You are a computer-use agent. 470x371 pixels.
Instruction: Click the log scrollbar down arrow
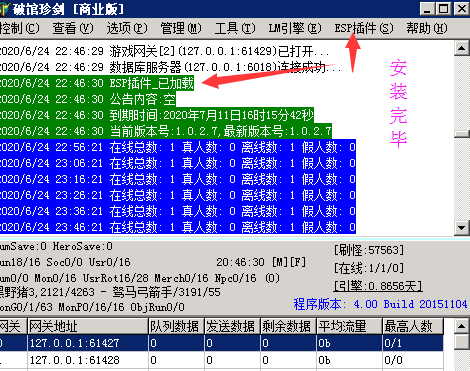pyautogui.click(x=462, y=228)
